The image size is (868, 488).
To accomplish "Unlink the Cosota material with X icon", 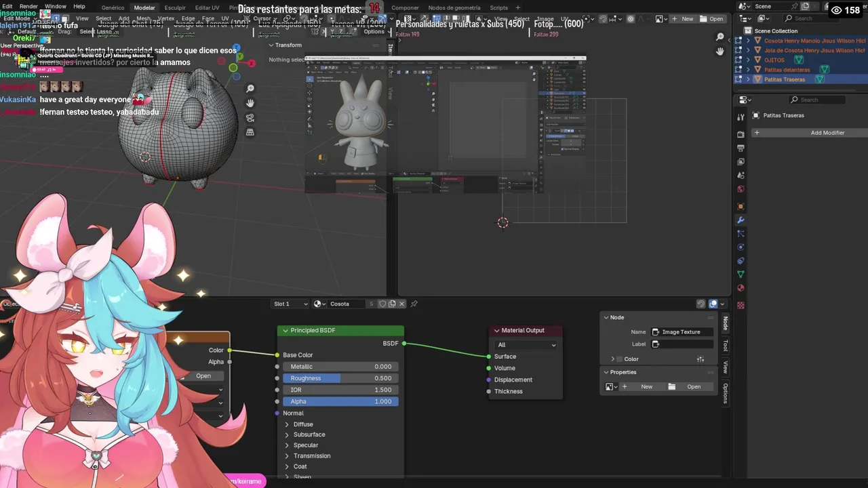I will pyautogui.click(x=401, y=304).
